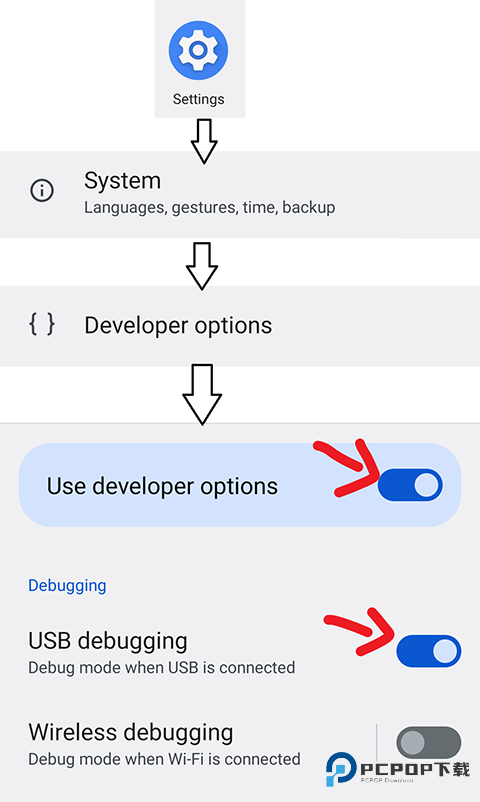This screenshot has width=480, height=802.
Task: Disable the USB debugging switch
Action: (x=429, y=651)
